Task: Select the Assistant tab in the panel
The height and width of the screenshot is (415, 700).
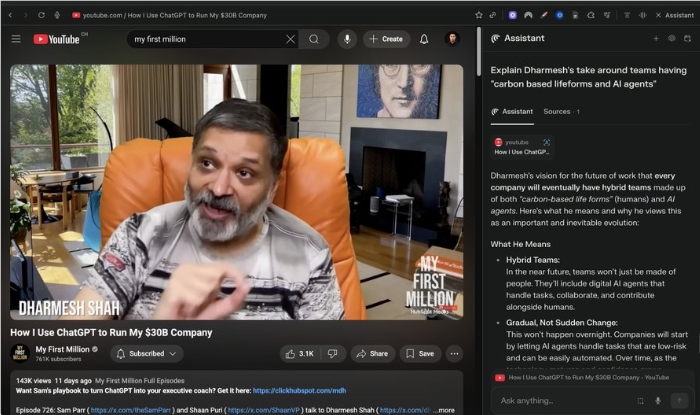Action: click(x=516, y=111)
